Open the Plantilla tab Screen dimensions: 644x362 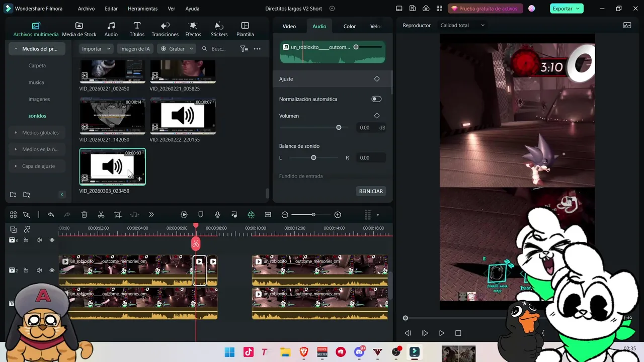[245, 30]
